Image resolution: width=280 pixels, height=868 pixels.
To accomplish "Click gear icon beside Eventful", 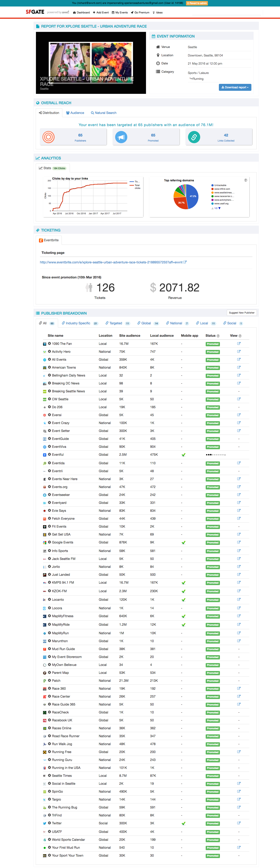I will point(49,455).
